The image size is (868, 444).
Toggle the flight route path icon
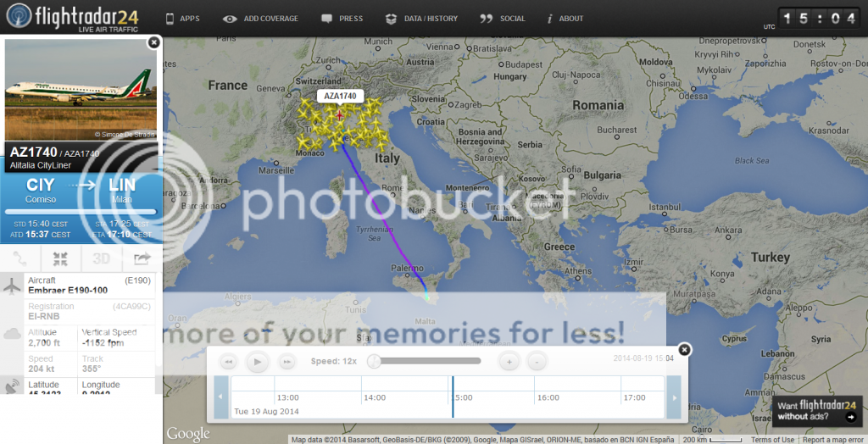pyautogui.click(x=20, y=259)
